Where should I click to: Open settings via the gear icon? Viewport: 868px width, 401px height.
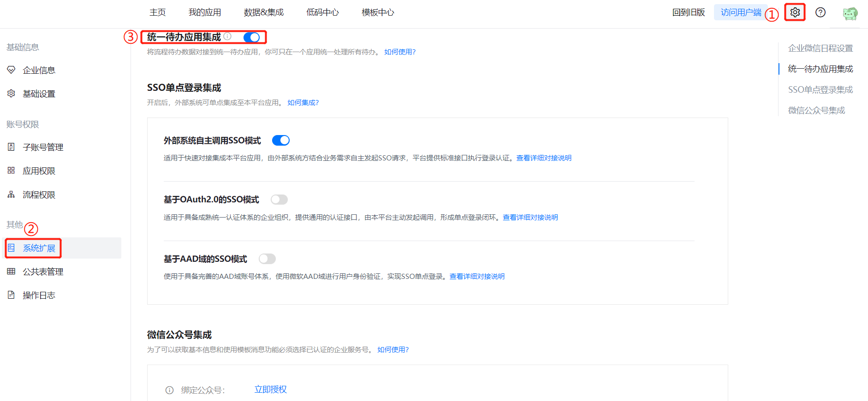795,12
